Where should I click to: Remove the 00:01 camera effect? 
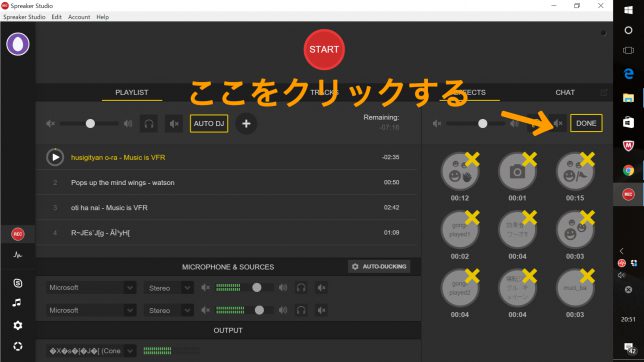[529, 159]
